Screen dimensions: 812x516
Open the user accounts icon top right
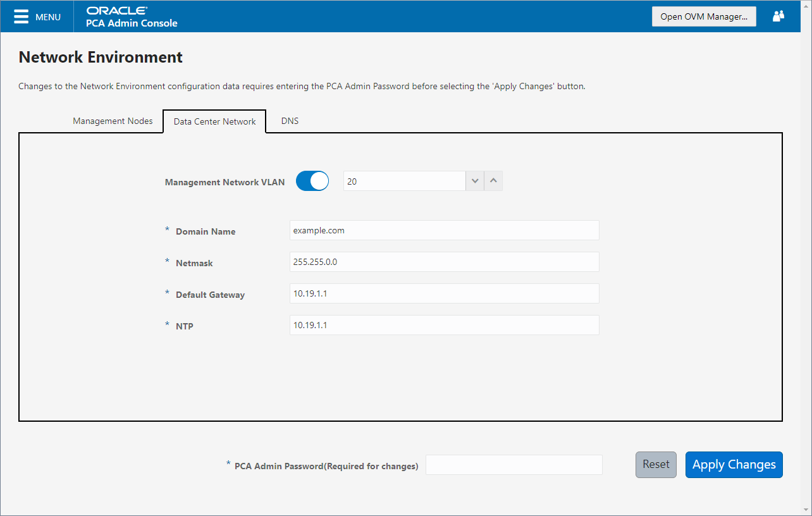(778, 16)
